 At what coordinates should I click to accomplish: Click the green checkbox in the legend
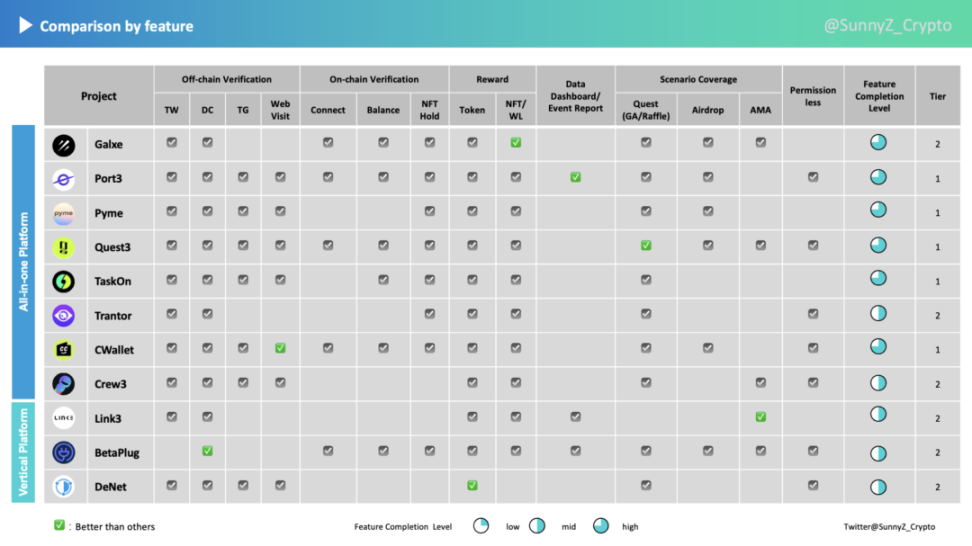point(60,526)
